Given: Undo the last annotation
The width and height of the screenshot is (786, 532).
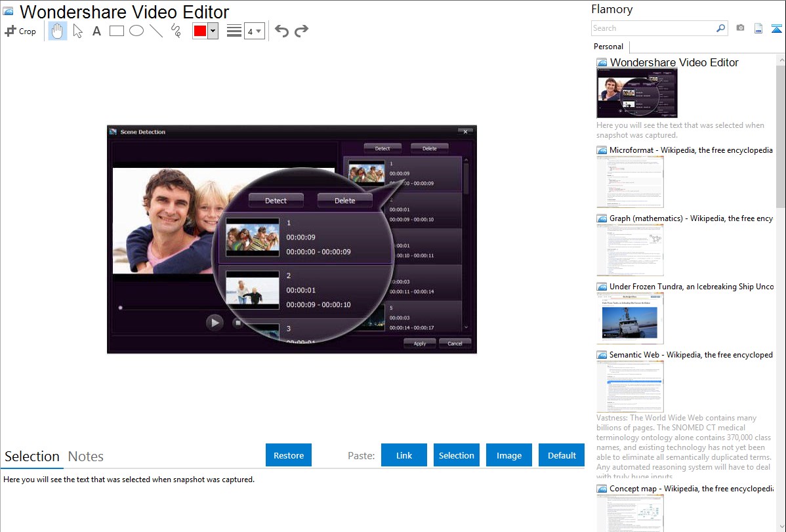Looking at the screenshot, I should [281, 31].
